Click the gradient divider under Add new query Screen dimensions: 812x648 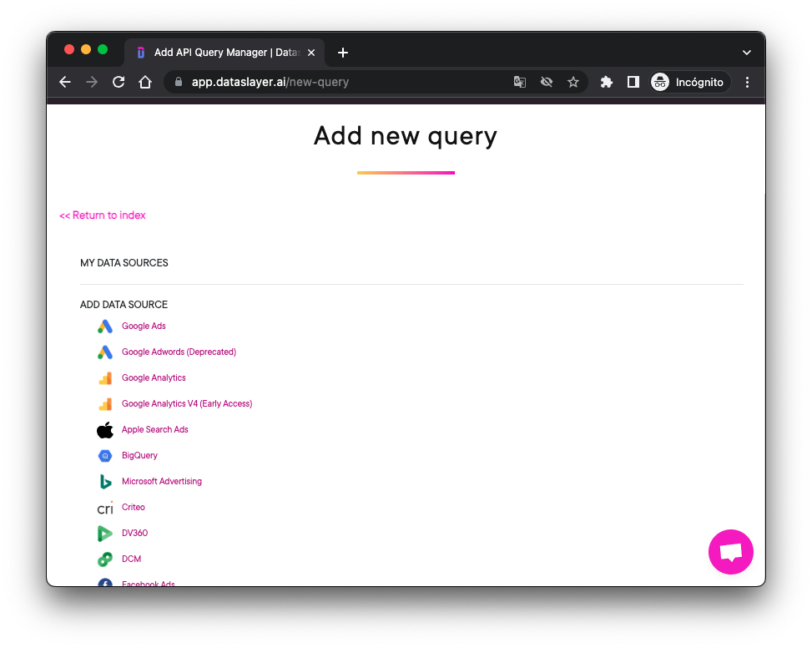pyautogui.click(x=406, y=172)
